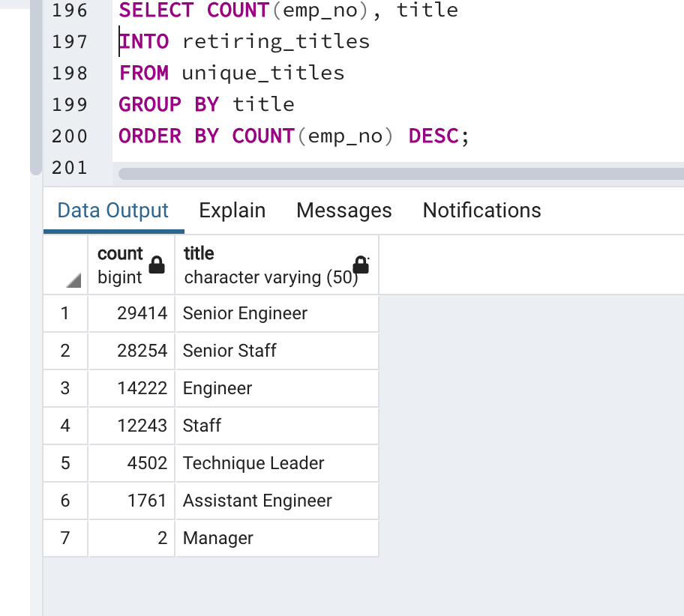Click line number 196 in the gutter
Viewport: 684px width, 616px height.
point(70,10)
